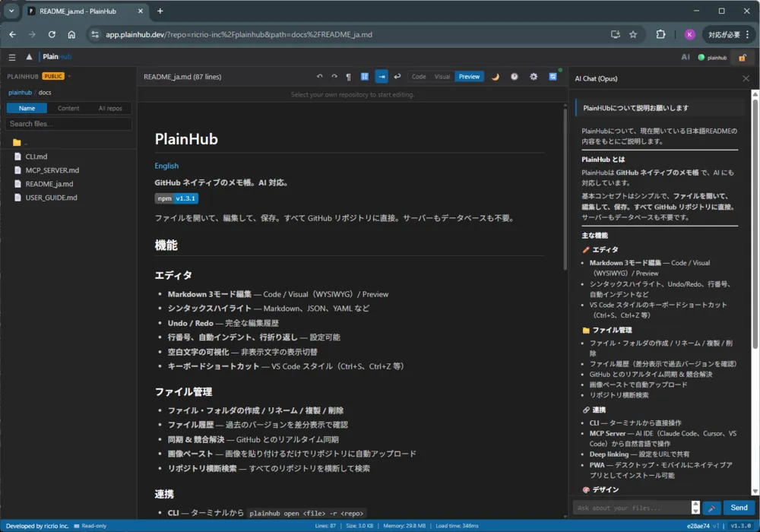Click the plainhub user avatar in header

(713, 57)
